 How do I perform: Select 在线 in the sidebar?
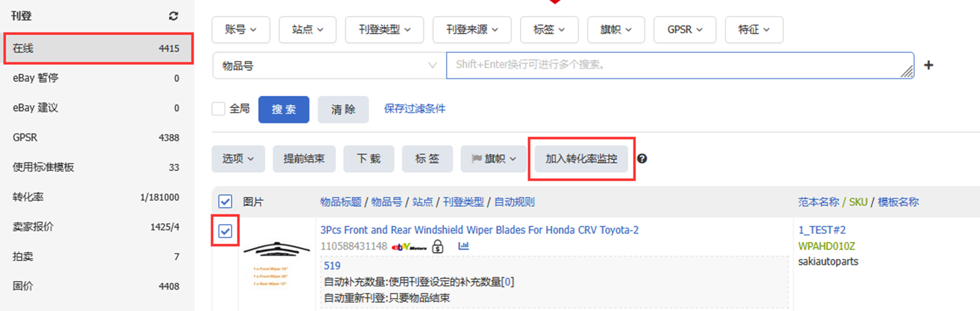click(x=98, y=48)
